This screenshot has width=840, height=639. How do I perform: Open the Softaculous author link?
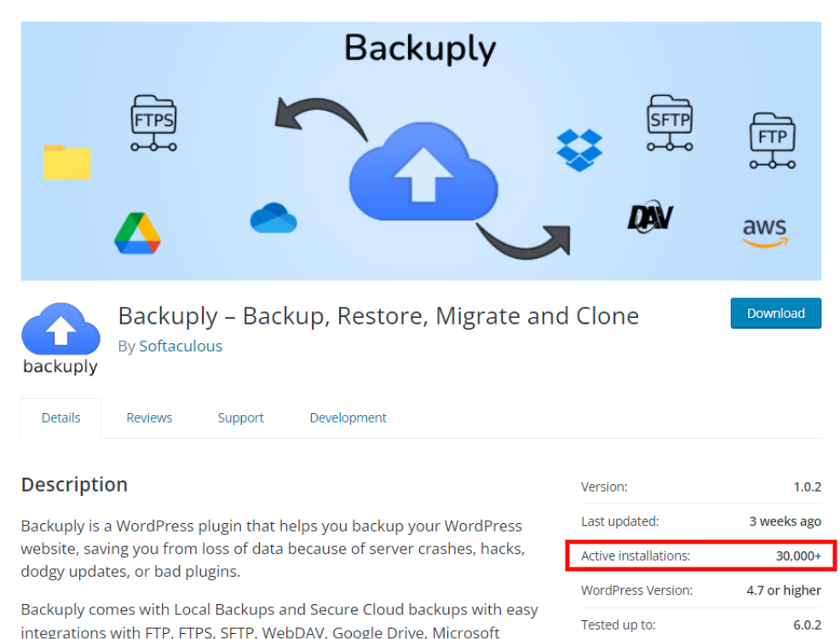(x=181, y=346)
